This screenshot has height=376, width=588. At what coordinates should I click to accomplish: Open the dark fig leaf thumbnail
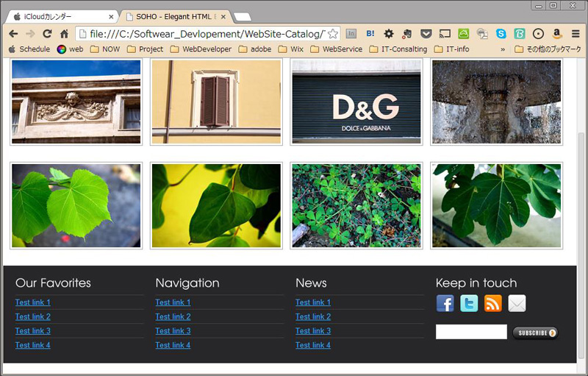pyautogui.click(x=497, y=205)
